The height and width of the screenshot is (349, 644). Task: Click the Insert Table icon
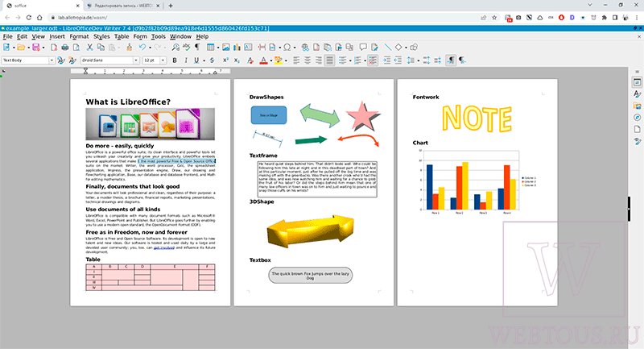210,48
